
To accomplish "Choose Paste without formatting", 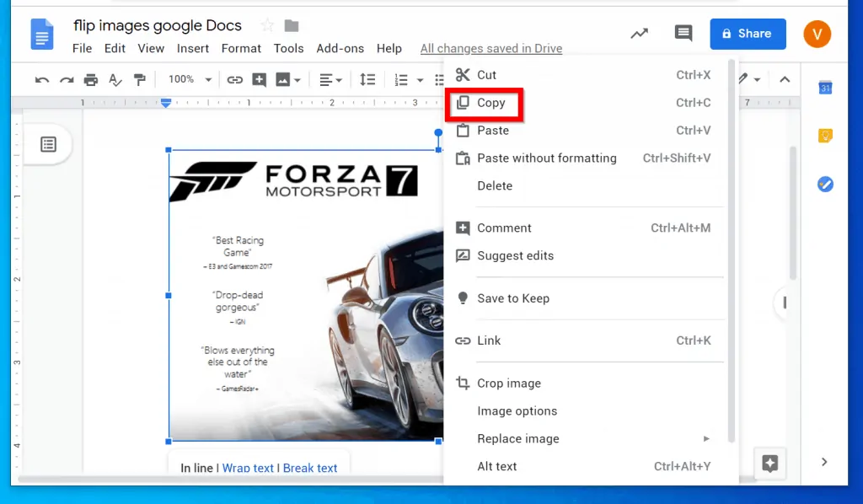I will coord(586,158).
